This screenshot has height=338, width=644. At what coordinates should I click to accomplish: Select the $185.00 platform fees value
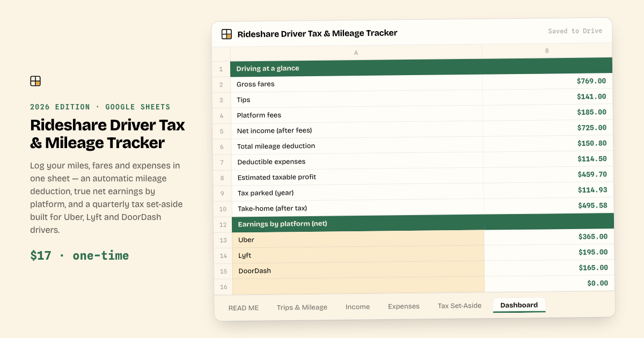(x=591, y=112)
